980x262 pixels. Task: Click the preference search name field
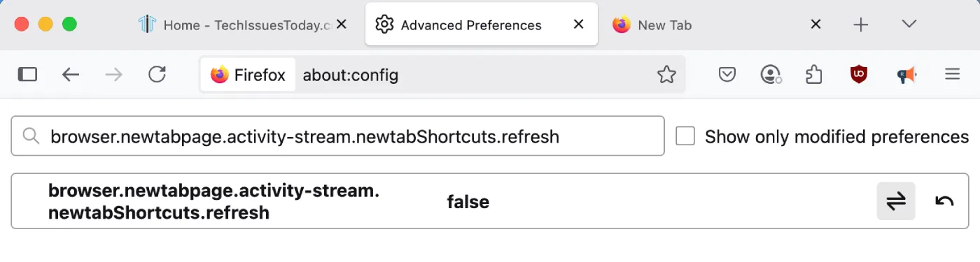(x=337, y=136)
